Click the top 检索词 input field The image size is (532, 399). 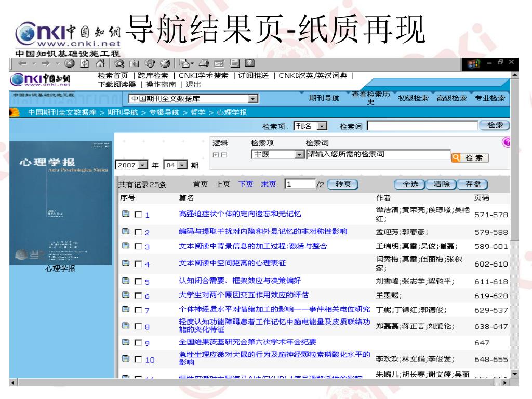click(422, 126)
